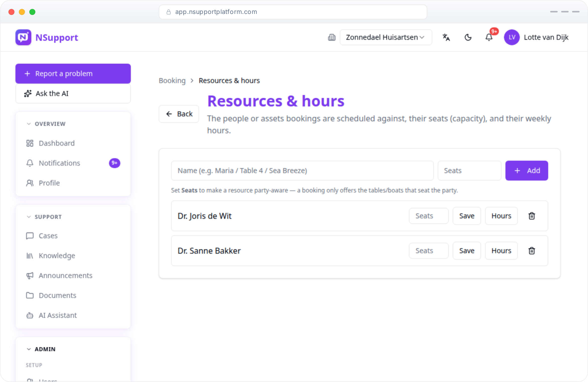Collapse the ADMIN section
Viewport: 588px width, 382px height.
tap(41, 349)
